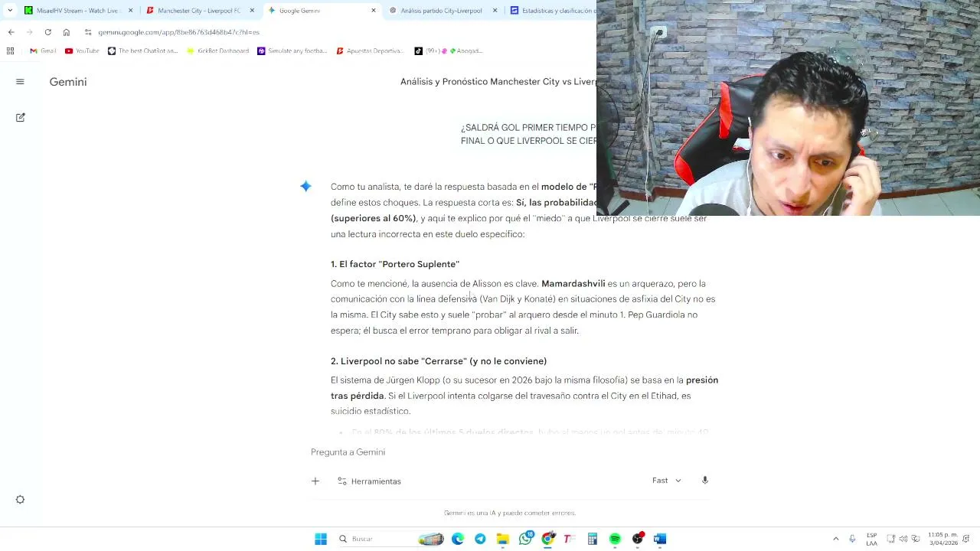This screenshot has width=980, height=551.
Task: Close the Manchester City - Liverpool FC tab
Action: 252,11
